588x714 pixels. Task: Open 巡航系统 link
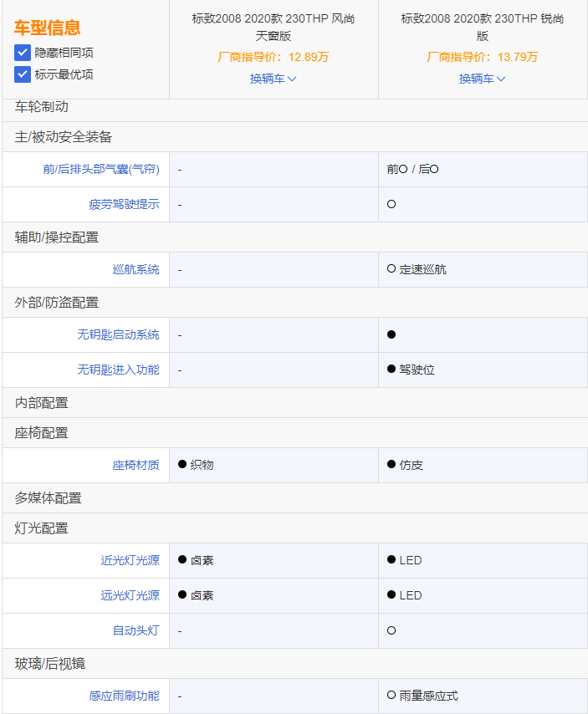[x=135, y=269]
